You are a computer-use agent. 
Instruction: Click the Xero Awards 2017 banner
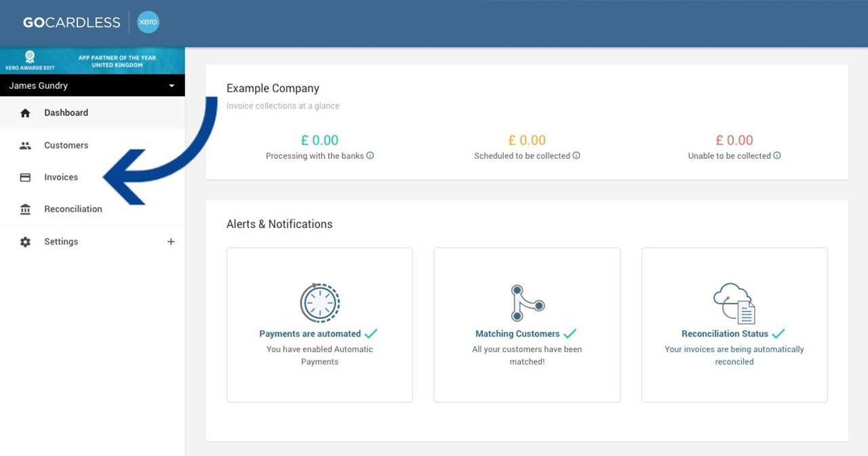coord(92,61)
